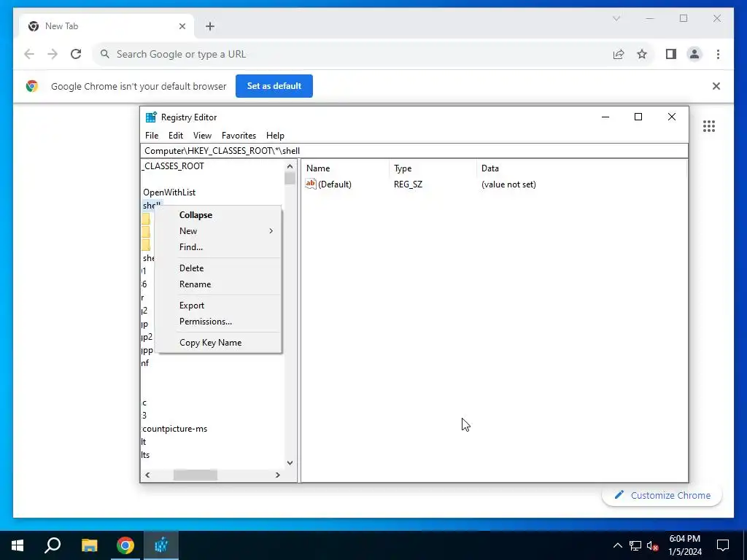The height and width of the screenshot is (560, 747).
Task: Dismiss the default browser notification bar
Action: (716, 86)
